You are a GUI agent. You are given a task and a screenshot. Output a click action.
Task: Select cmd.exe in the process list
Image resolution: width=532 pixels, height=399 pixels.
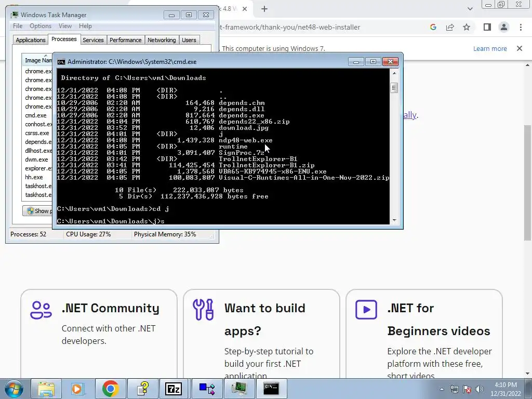click(x=36, y=115)
